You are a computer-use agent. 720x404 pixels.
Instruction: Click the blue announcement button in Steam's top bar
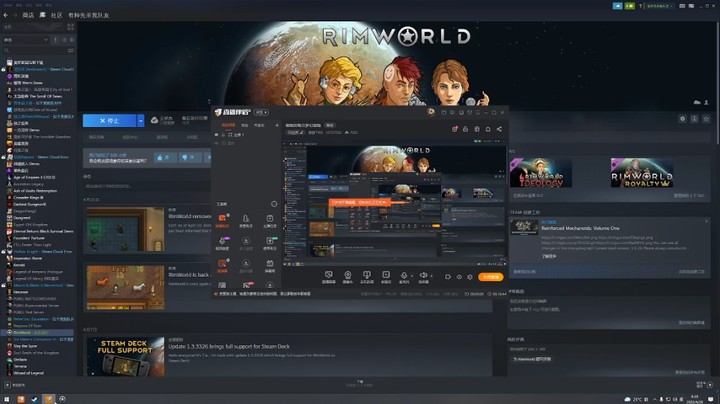[x=618, y=6]
